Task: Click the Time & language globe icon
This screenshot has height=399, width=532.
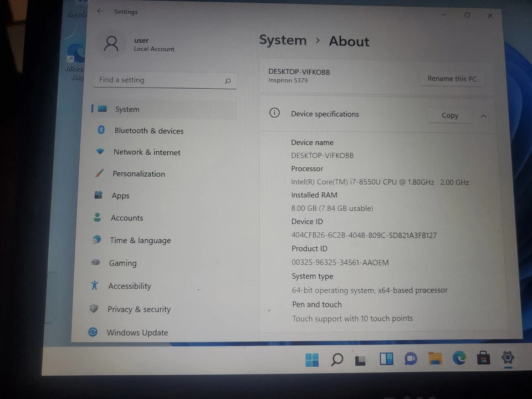Action: (96, 239)
